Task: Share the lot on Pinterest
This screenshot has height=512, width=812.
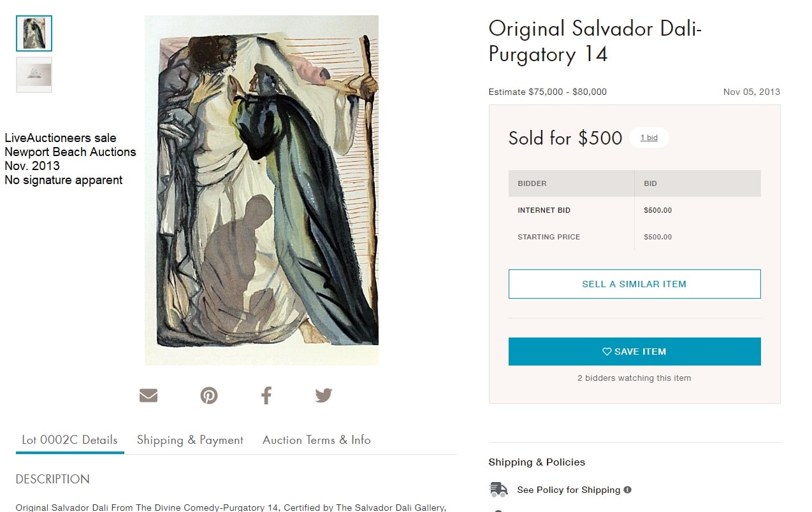Action: point(209,395)
